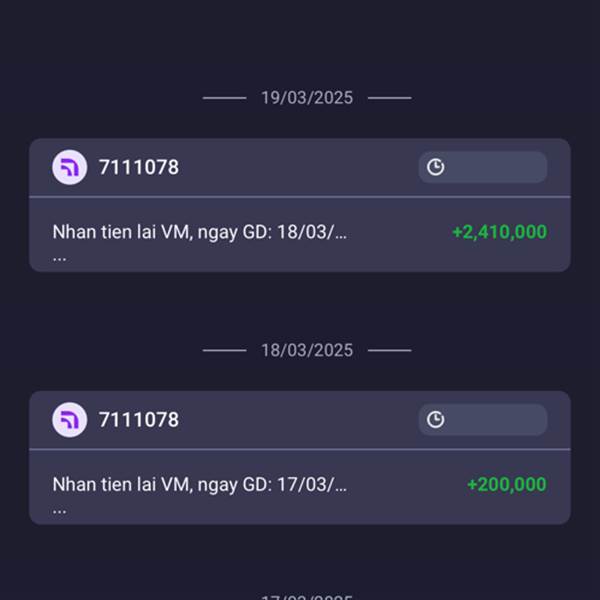Click the empty header area of the 18/03/2025 card

300,420
